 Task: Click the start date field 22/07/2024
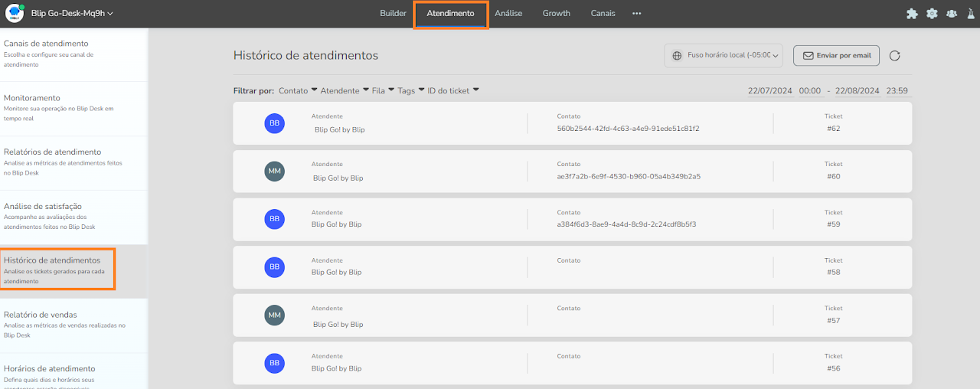coord(769,90)
